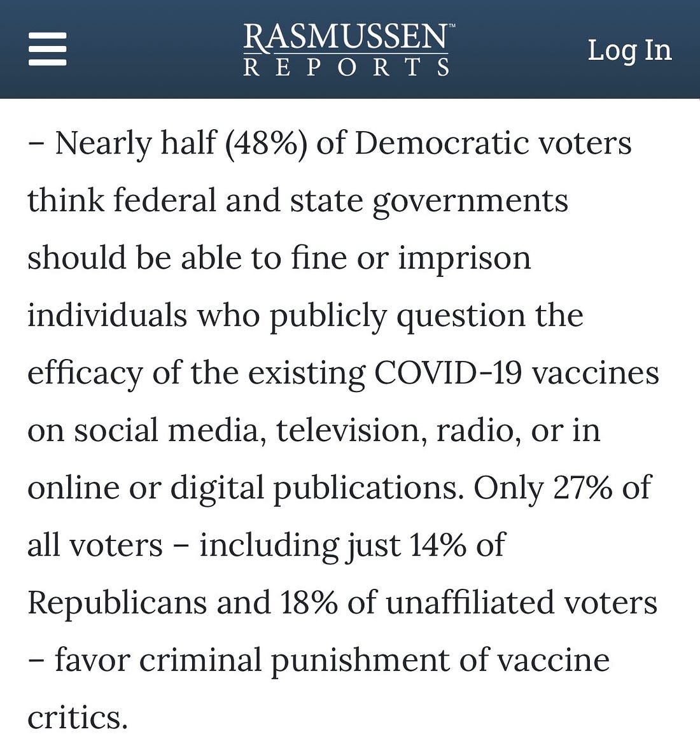Click the word "governments"

pos(470,201)
